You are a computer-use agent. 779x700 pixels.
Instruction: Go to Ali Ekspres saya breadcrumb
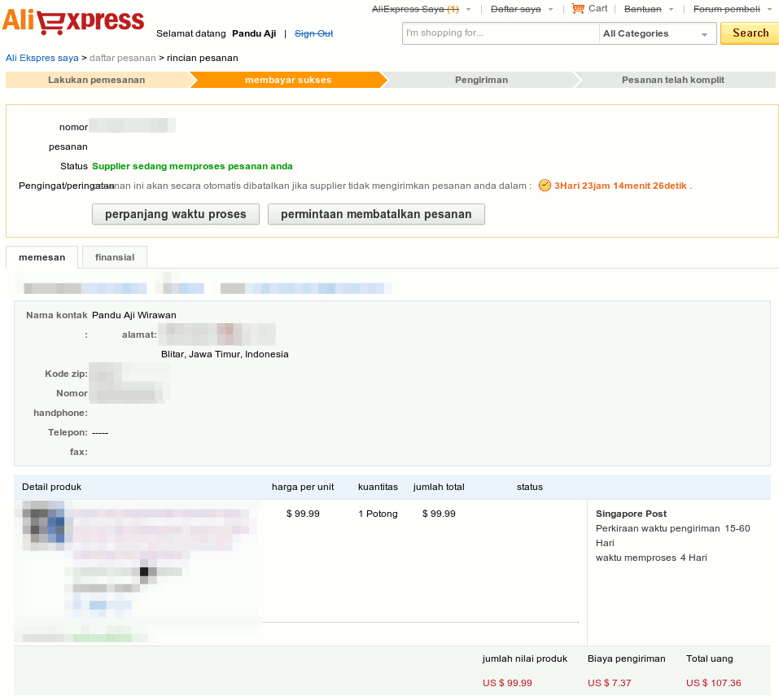pyautogui.click(x=42, y=58)
